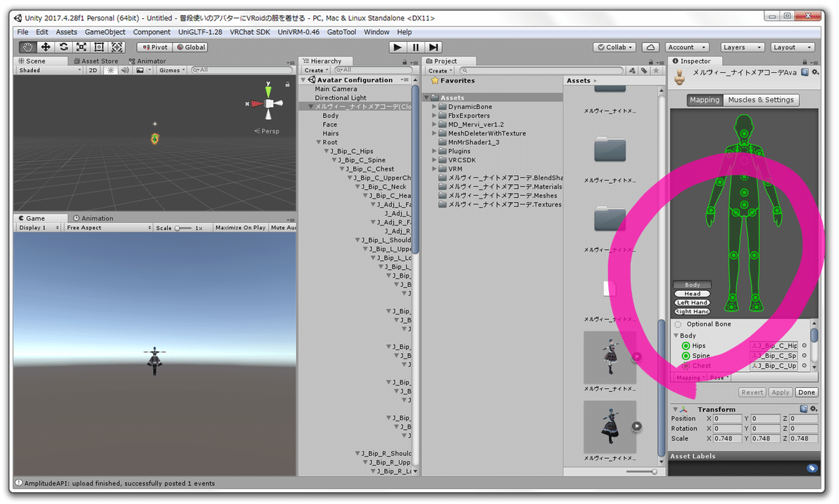Adjust the Game view Scale slider
This screenshot has width=839, height=504.
pyautogui.click(x=182, y=228)
